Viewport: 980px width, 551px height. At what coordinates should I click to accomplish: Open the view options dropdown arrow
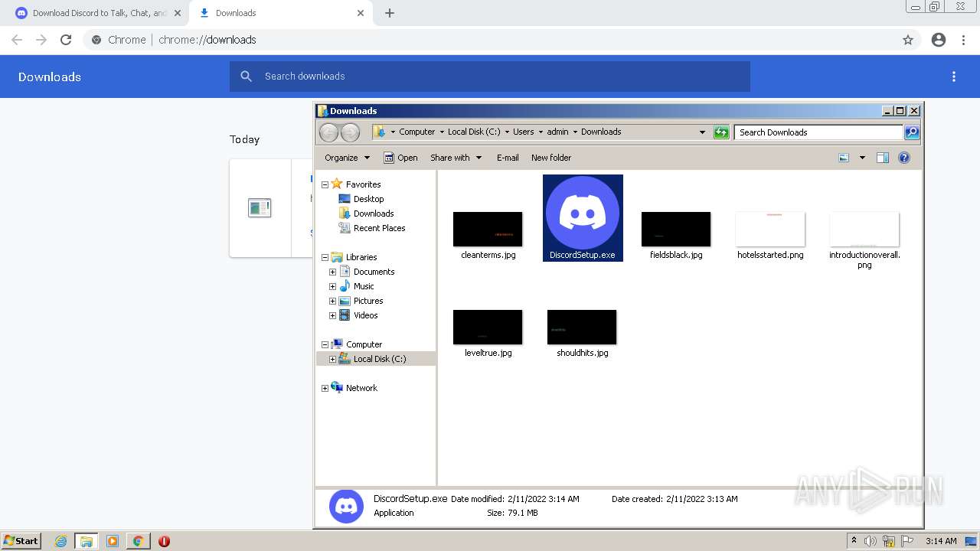pos(862,158)
